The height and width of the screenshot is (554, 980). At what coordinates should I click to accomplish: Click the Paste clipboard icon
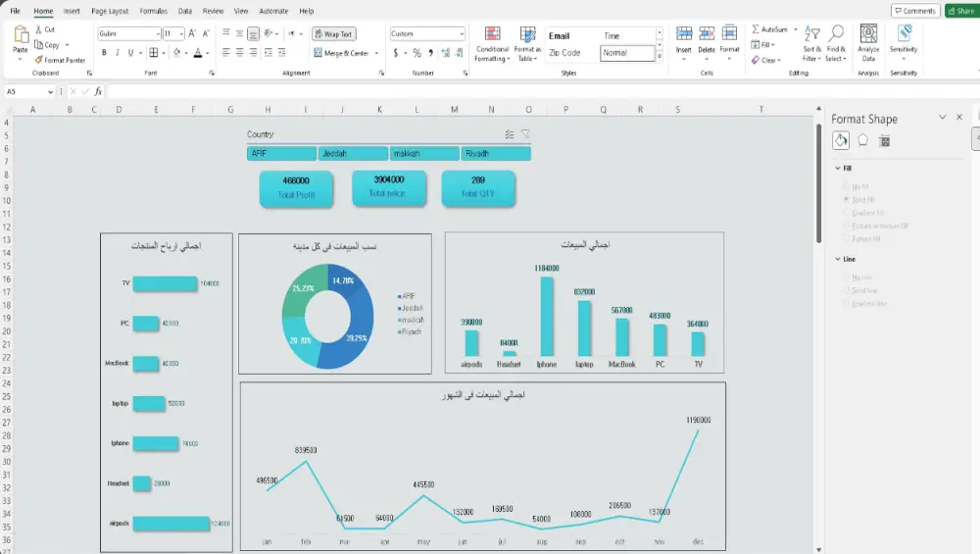coord(21,35)
